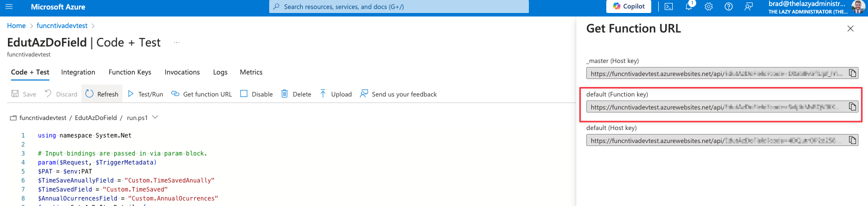The image size is (868, 206).
Task: Open the Azure portal hamburger menu
Action: (x=8, y=7)
